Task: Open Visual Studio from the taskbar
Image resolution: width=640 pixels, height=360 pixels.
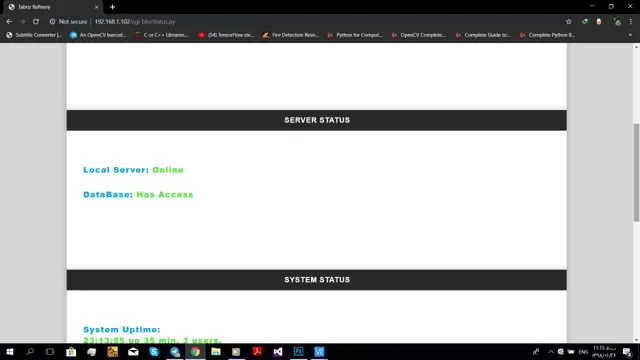Action: point(278,351)
